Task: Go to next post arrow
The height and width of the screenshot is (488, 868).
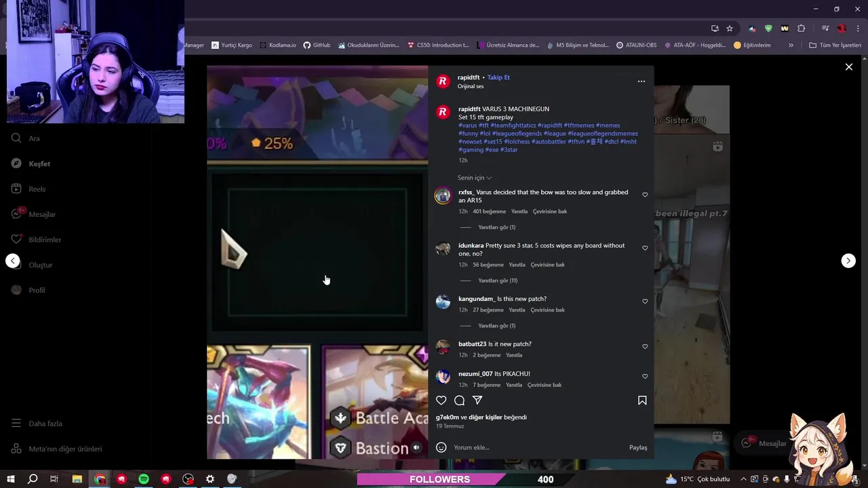Action: (848, 261)
